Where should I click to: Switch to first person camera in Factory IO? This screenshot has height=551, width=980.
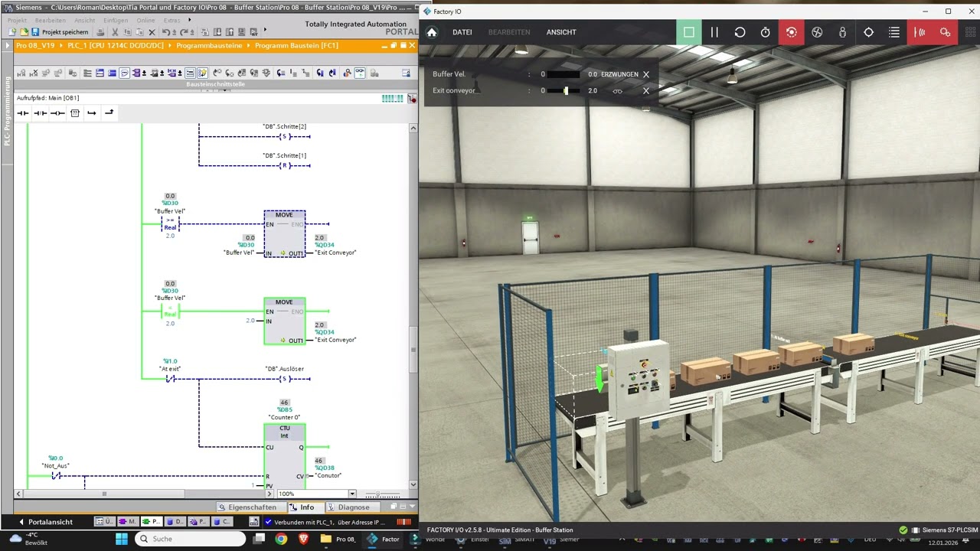click(843, 32)
